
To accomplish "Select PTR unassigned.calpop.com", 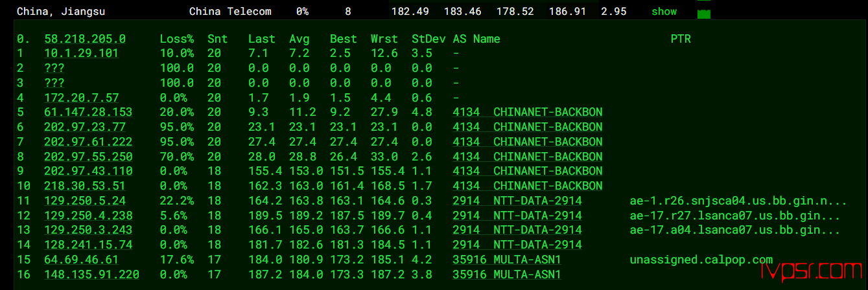I will pos(701,260).
